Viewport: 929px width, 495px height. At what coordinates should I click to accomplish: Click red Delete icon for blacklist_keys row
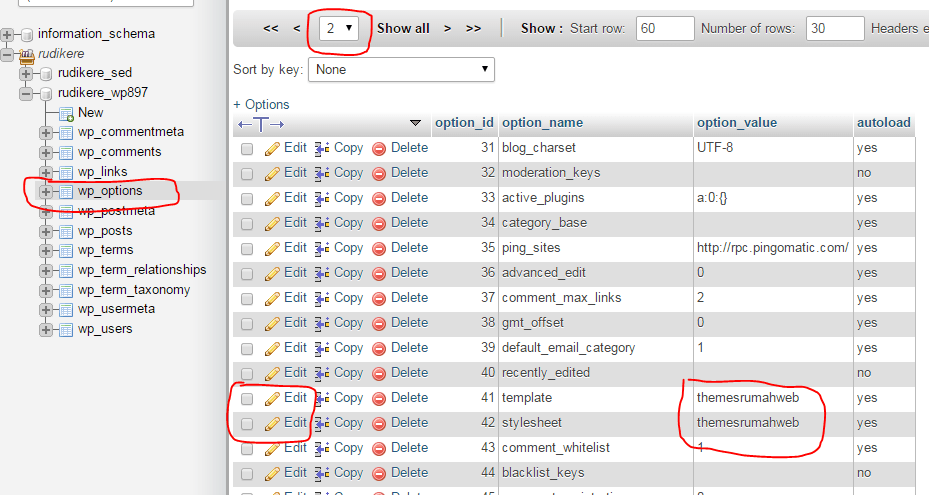(379, 474)
